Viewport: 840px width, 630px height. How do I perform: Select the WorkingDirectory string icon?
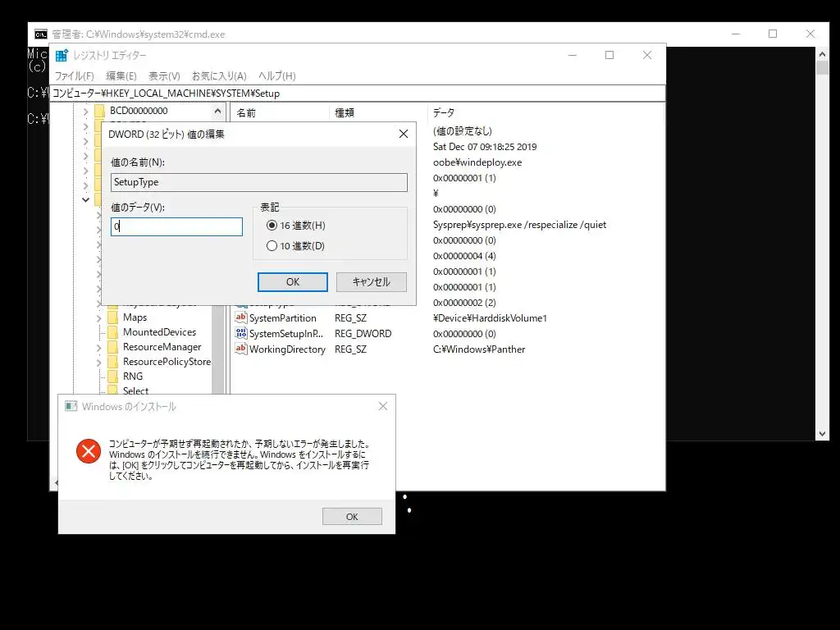pos(241,349)
